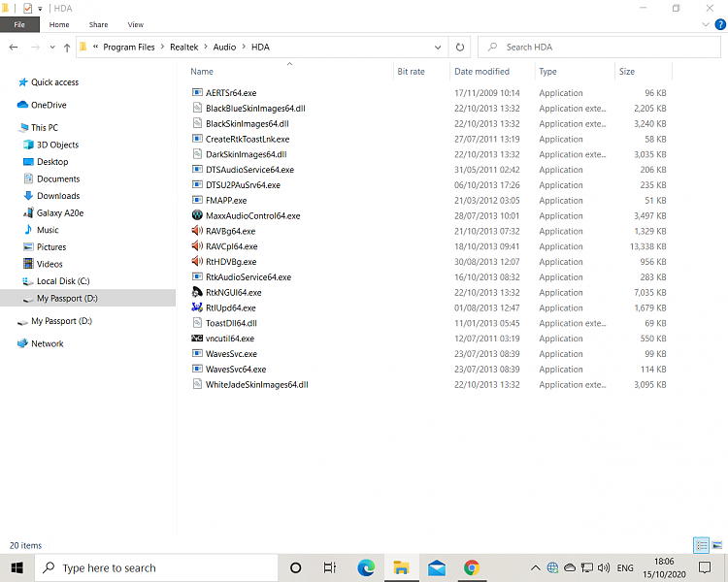The image size is (728, 582).
Task: Open Customize Quick Access Toolbar dropdown
Action: point(40,9)
